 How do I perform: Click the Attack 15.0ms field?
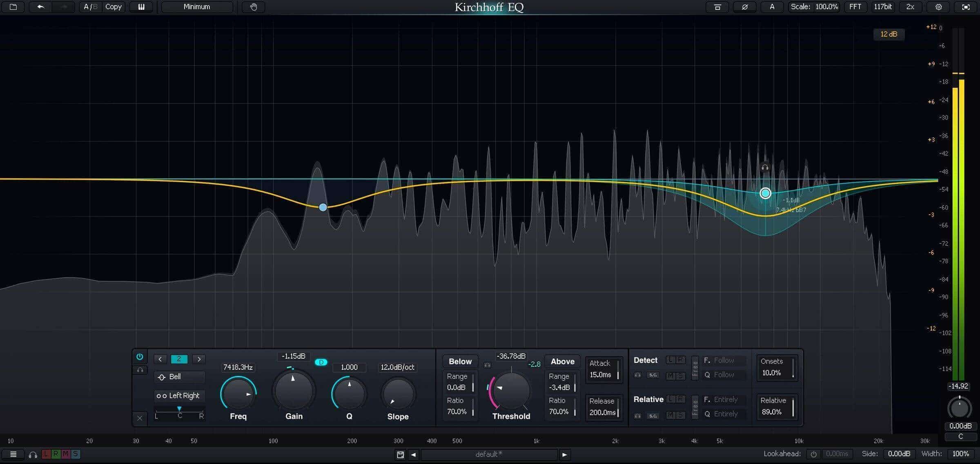(x=604, y=369)
